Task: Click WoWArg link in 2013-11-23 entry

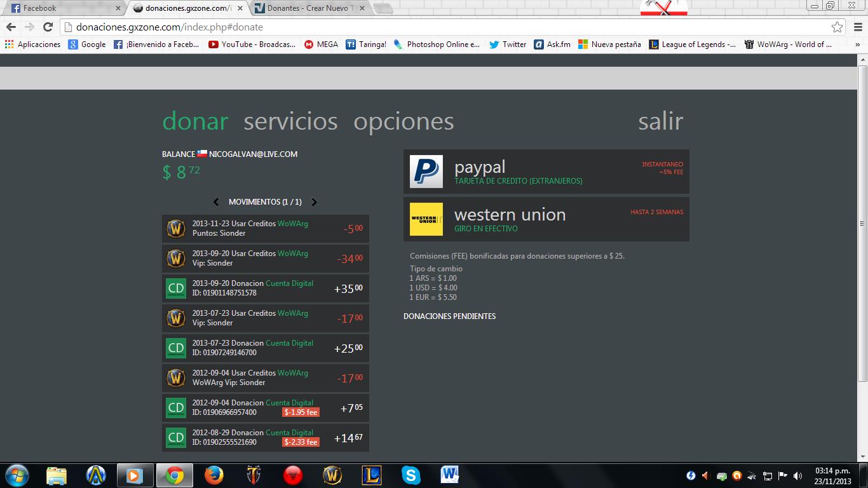Action: coord(293,224)
